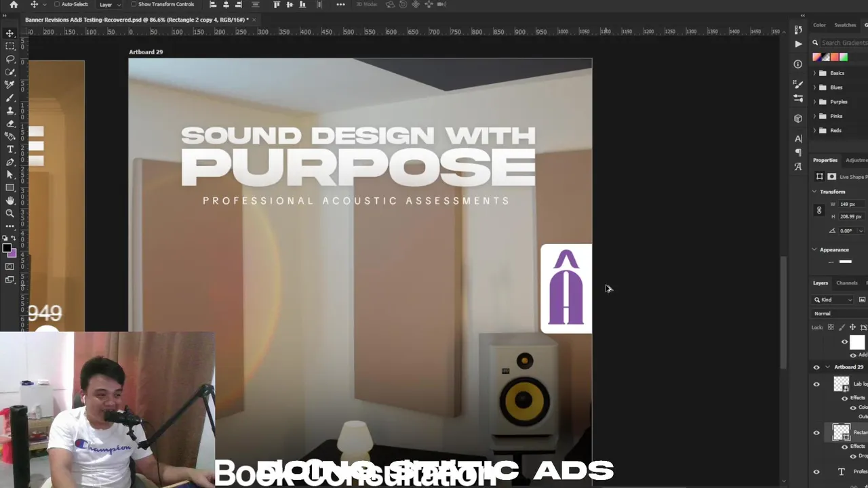
Task: Collapse the Appearance section
Action: tap(814, 249)
